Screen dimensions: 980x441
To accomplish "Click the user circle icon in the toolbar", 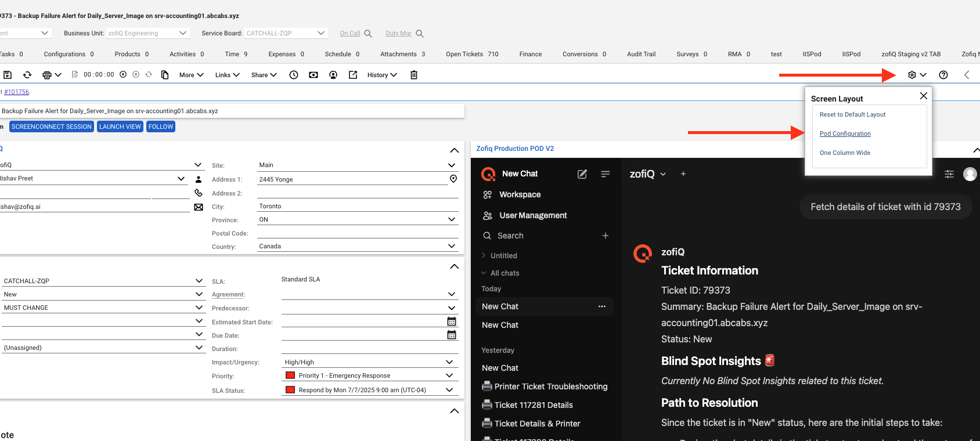I will tap(333, 75).
